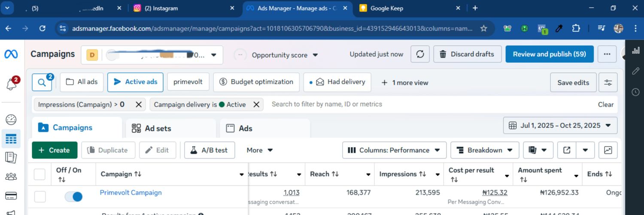Viewport: 644px width, 215px height.
Task: Click the export icon next to reports
Action: (567, 150)
